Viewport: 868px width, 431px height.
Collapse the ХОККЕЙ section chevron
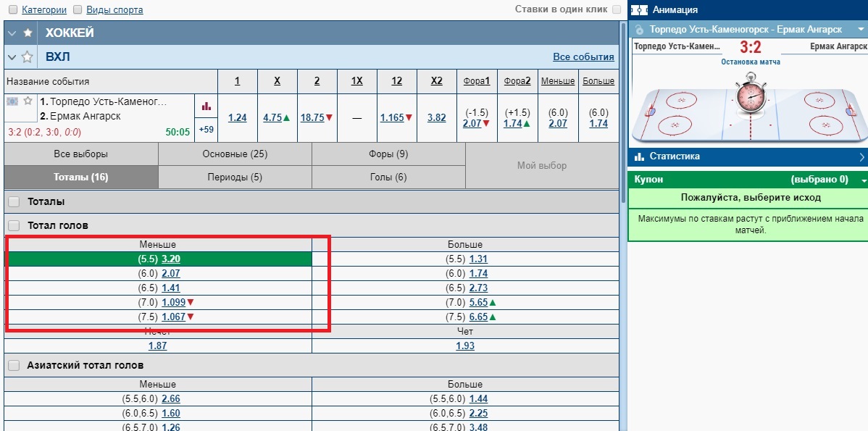12,33
